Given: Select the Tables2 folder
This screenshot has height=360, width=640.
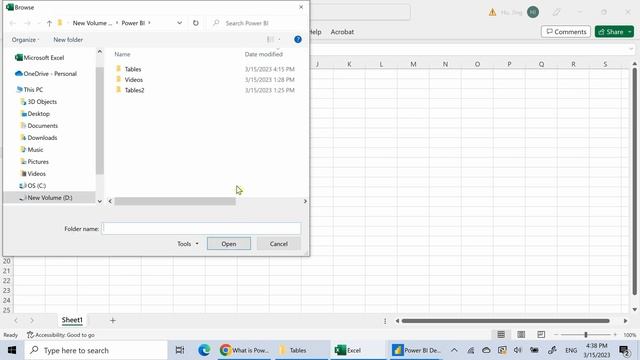Looking at the screenshot, I should coord(134,90).
